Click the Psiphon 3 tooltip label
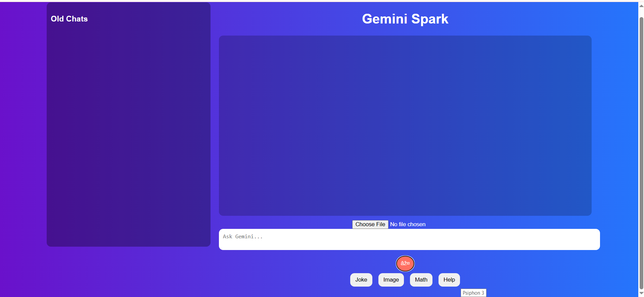Screen dimensions: 644x297 coord(473,293)
